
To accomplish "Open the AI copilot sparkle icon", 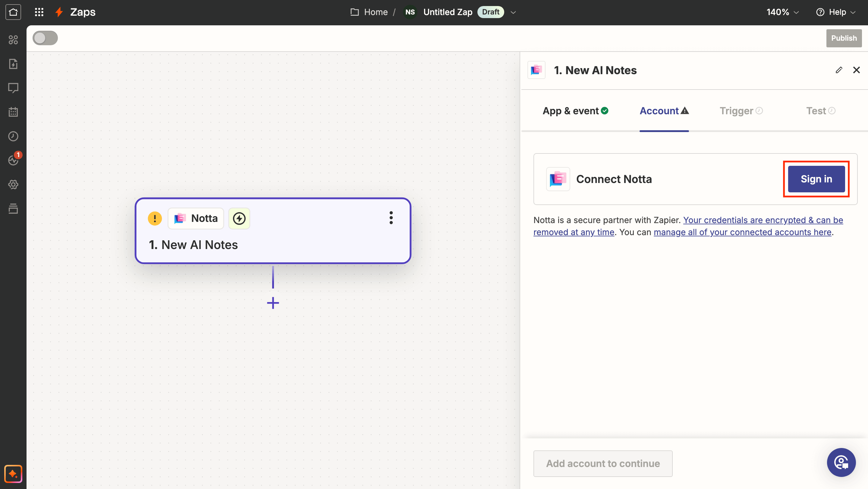I will point(13,474).
